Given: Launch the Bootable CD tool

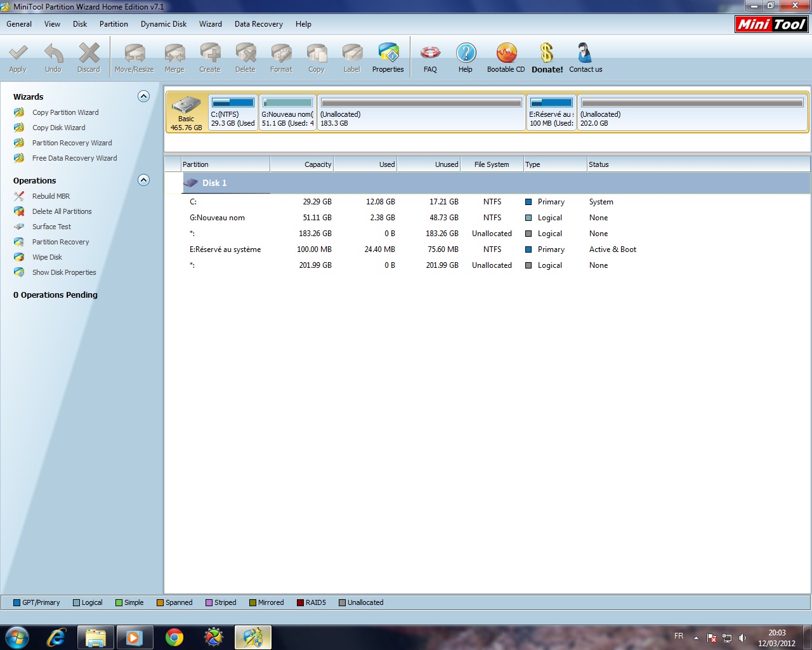Looking at the screenshot, I should (506, 58).
